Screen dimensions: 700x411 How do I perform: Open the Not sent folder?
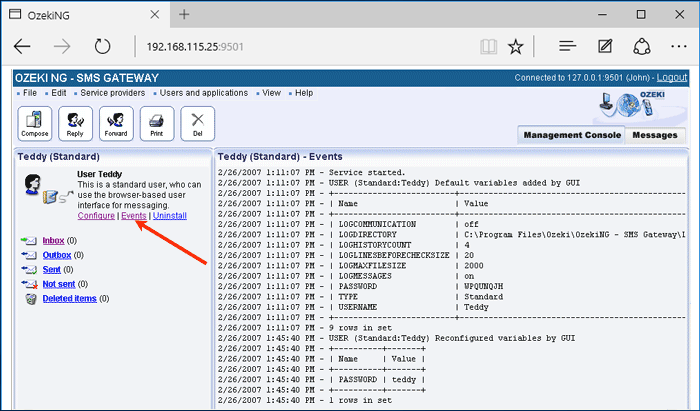pyautogui.click(x=60, y=284)
